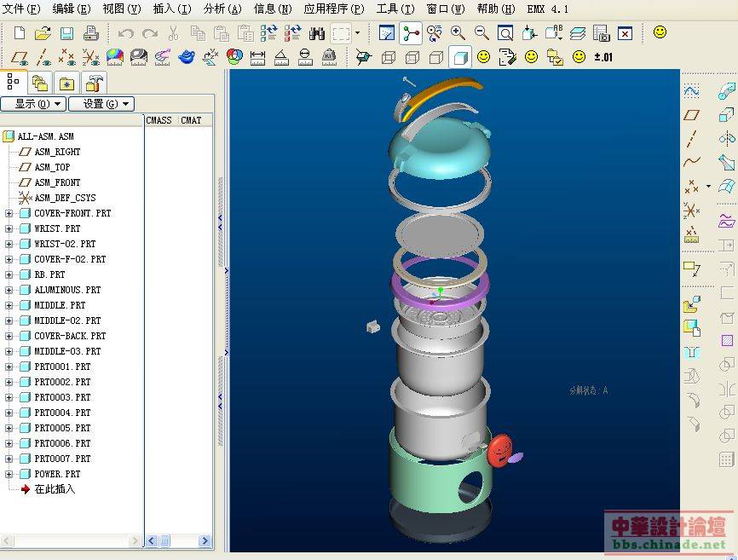Toggle datum plane display icon

click(20, 57)
